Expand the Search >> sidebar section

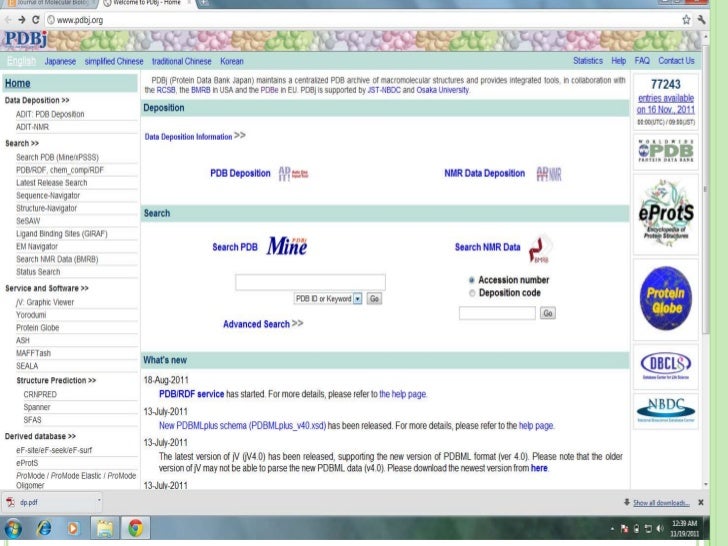click(22, 143)
